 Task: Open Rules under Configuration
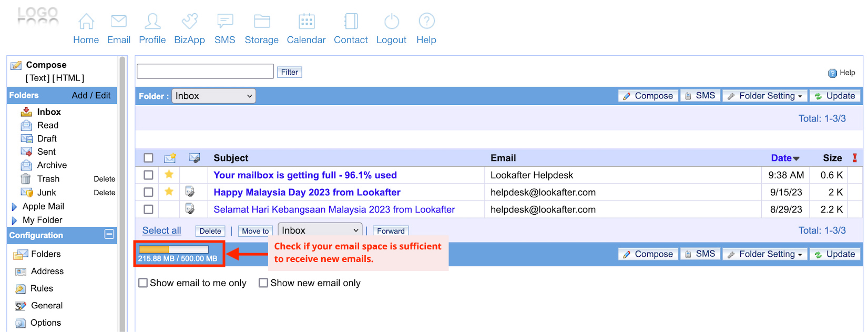pyautogui.click(x=42, y=288)
